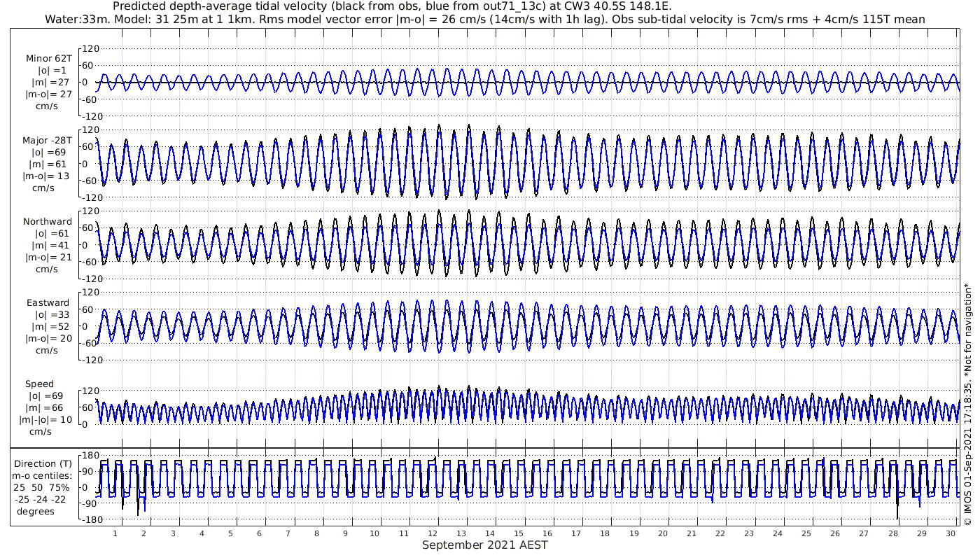Click '|o| =69' under Major -28T
Screen dimensions: 980x560
click(48, 152)
